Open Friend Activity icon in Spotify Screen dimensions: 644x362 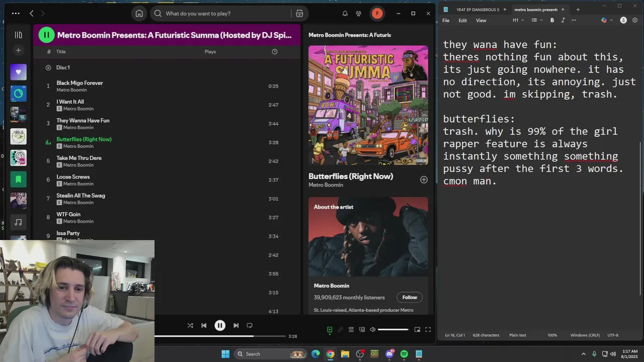[x=359, y=14]
